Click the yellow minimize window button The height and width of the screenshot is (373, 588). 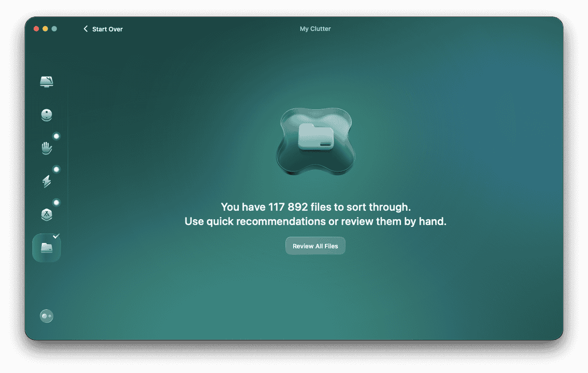click(x=45, y=30)
